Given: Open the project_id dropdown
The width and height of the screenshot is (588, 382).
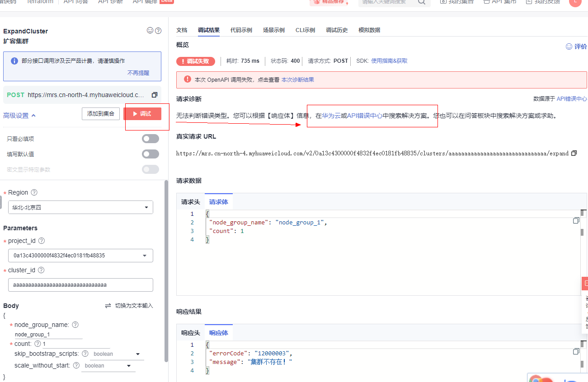Looking at the screenshot, I should point(80,255).
